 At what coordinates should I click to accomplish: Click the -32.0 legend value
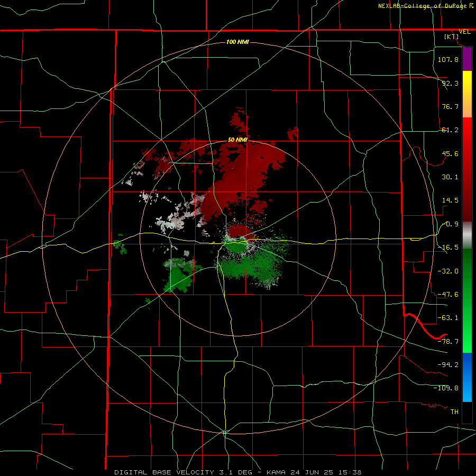(448, 271)
